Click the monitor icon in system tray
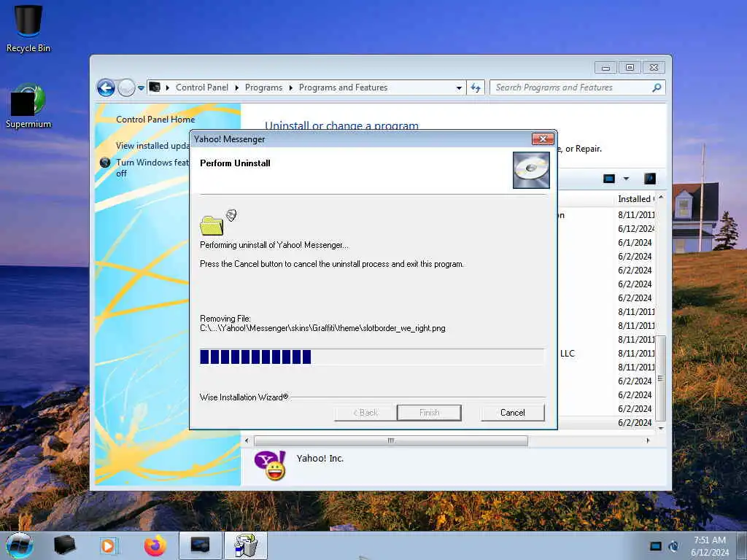The width and height of the screenshot is (747, 560). click(656, 546)
